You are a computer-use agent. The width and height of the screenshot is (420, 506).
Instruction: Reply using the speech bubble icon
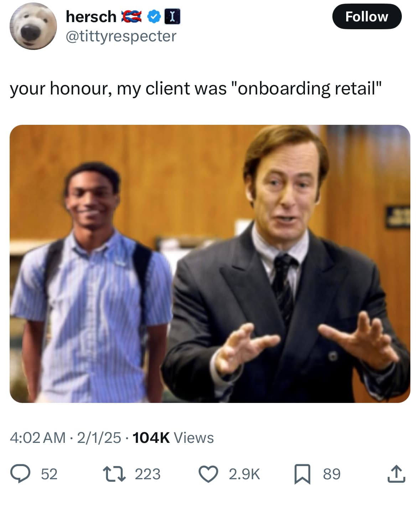pos(20,474)
